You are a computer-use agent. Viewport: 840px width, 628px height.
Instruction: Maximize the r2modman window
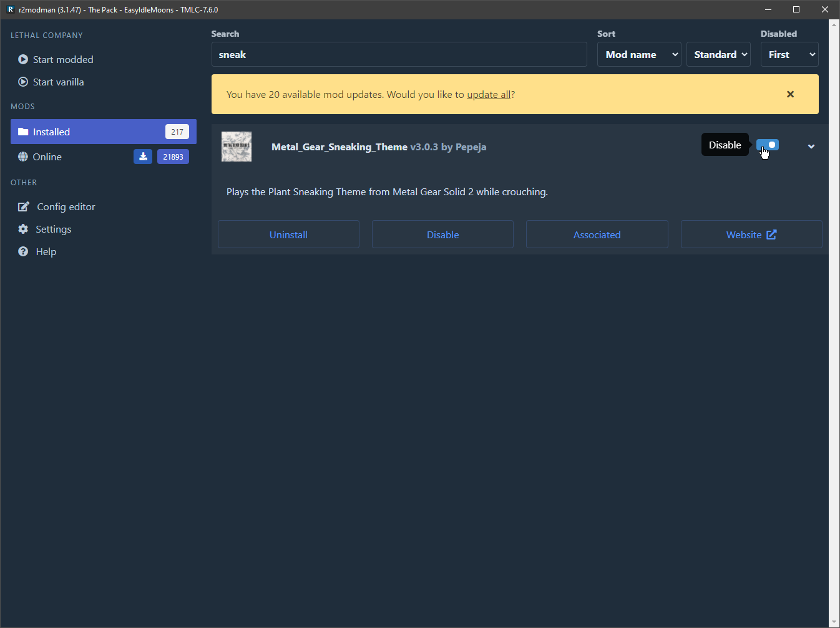coord(796,9)
